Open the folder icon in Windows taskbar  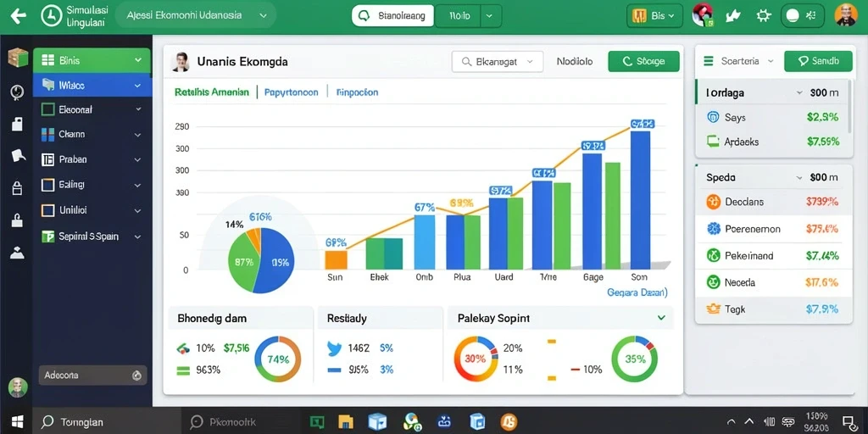click(346, 422)
